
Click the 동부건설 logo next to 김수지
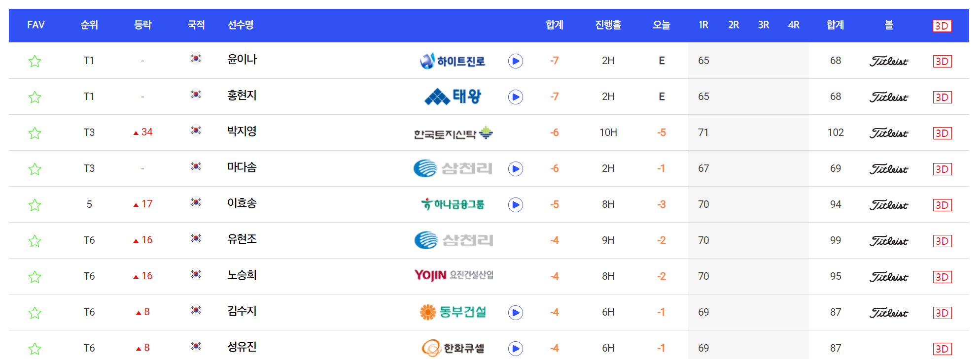[x=452, y=312]
